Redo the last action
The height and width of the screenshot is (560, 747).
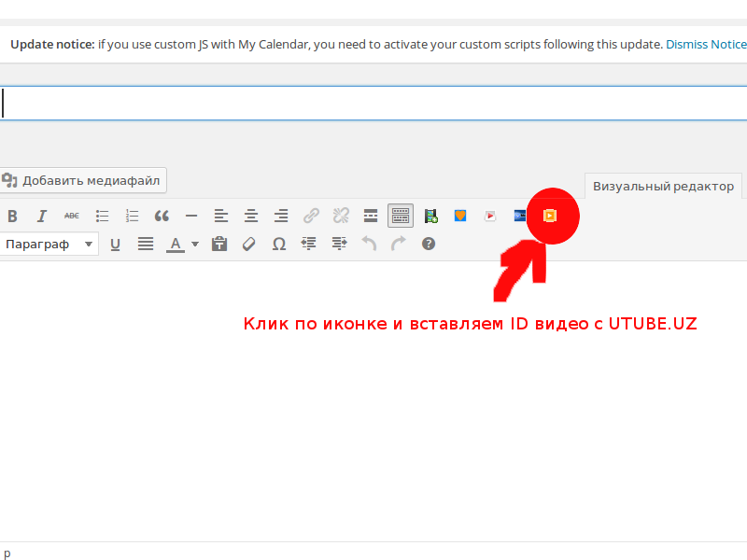399,245
